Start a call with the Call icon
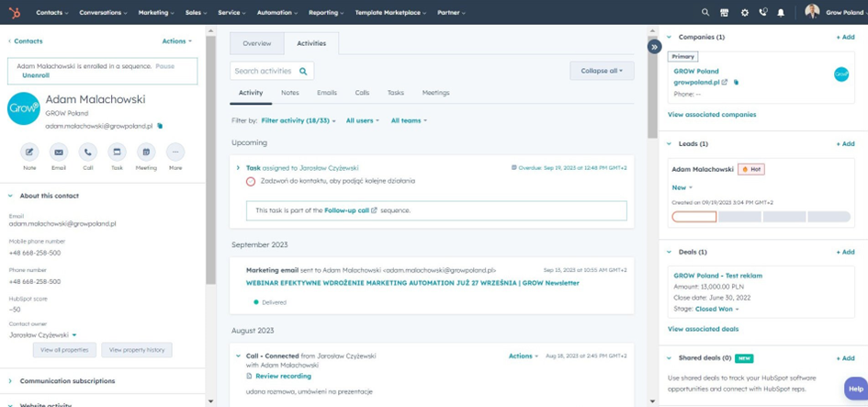Viewport: 868px width, 407px height. (87, 152)
